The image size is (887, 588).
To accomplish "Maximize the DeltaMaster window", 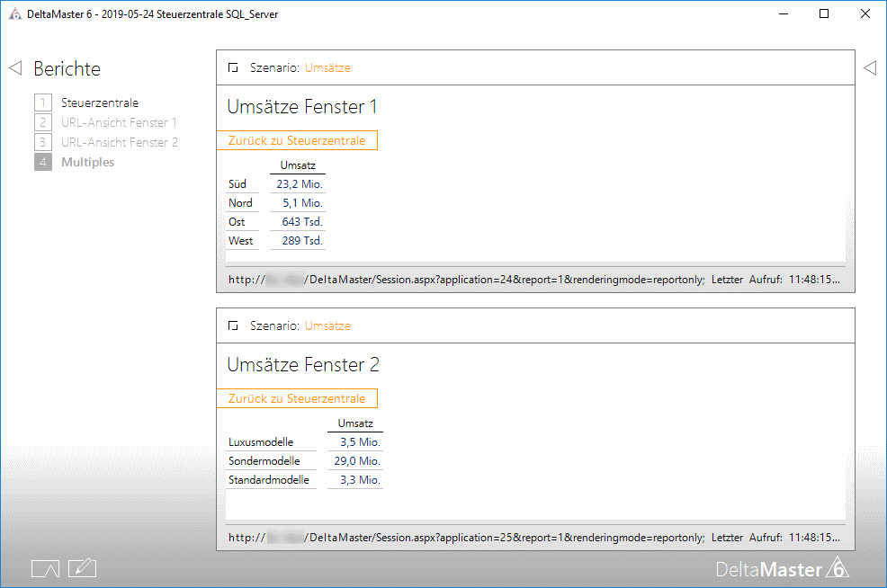I will point(824,14).
